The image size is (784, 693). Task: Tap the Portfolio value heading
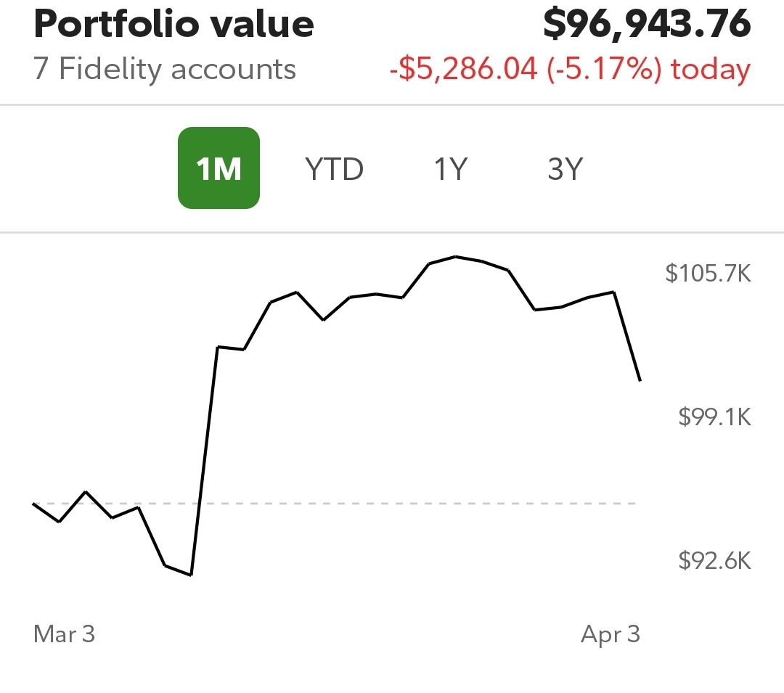tap(173, 25)
